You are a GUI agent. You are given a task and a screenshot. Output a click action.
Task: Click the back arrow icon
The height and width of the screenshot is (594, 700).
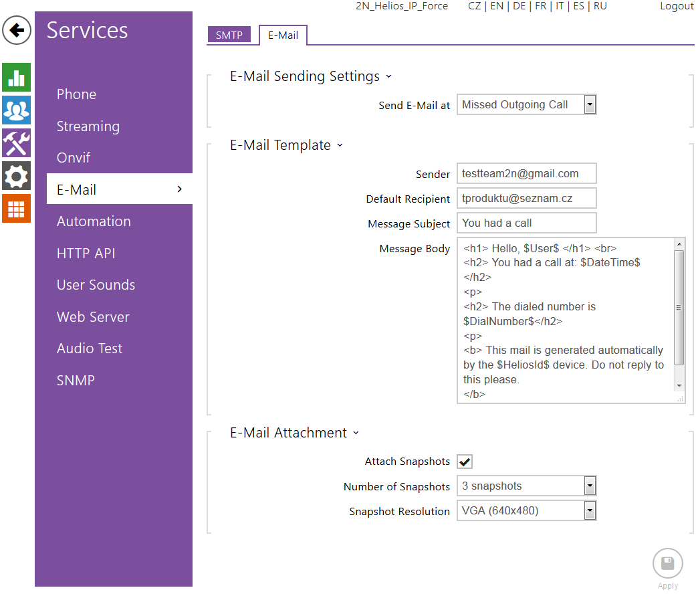click(17, 30)
